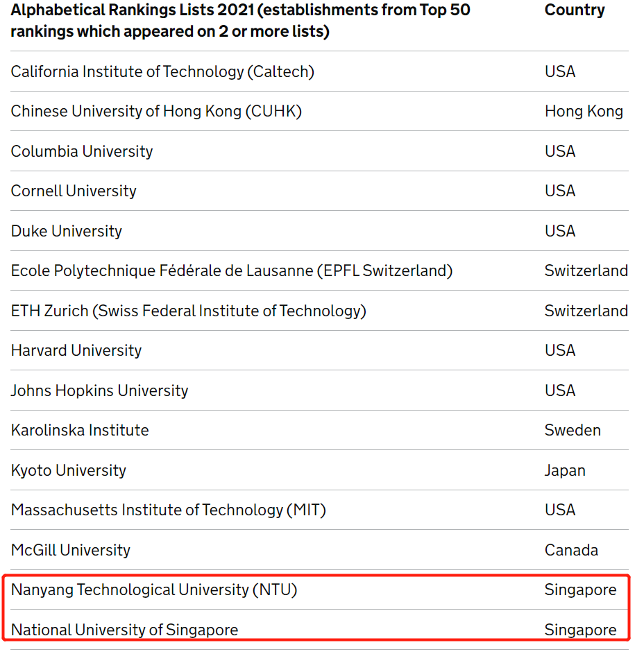Viewport: 644px width, 654px height.
Task: Click the Karolinska Institute entry
Action: coord(80,430)
